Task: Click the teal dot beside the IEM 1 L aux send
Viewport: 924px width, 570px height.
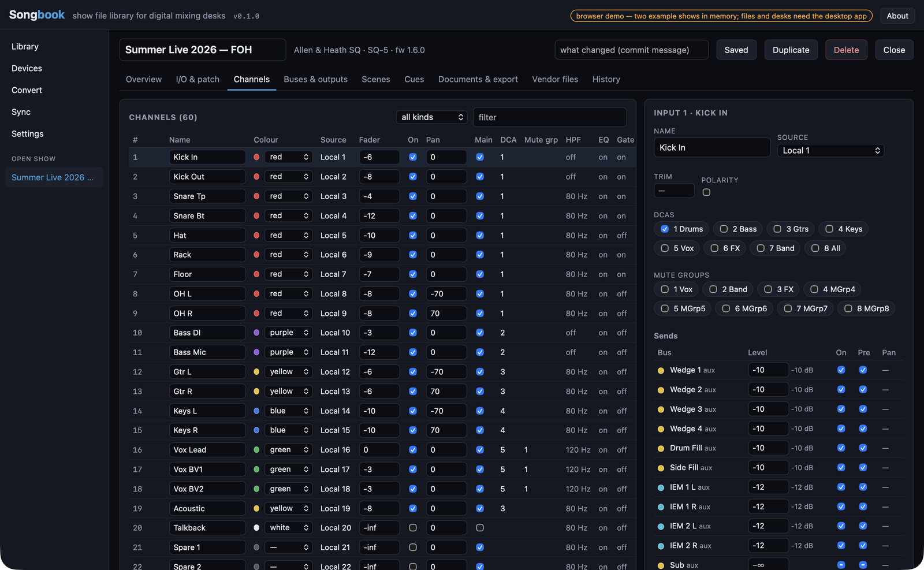Action: [661, 487]
